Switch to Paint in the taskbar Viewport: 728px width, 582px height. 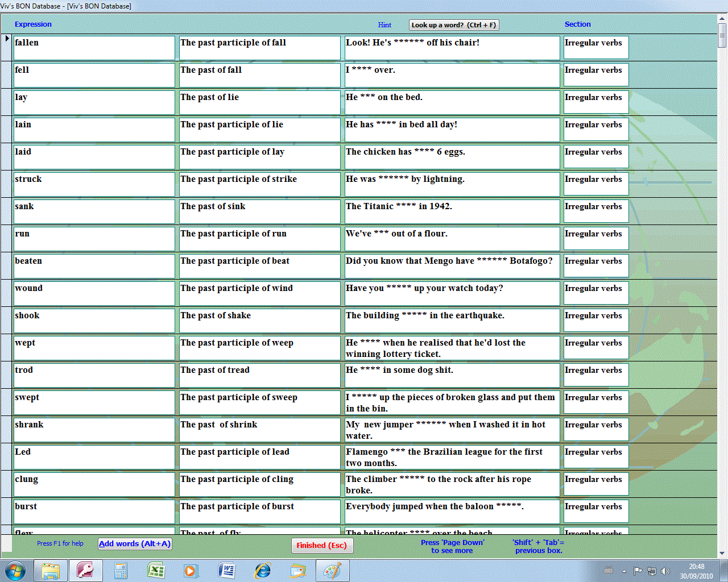point(333,571)
